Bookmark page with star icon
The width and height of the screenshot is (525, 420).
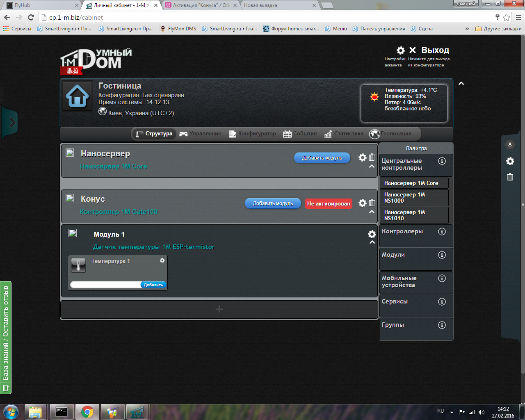(x=506, y=17)
